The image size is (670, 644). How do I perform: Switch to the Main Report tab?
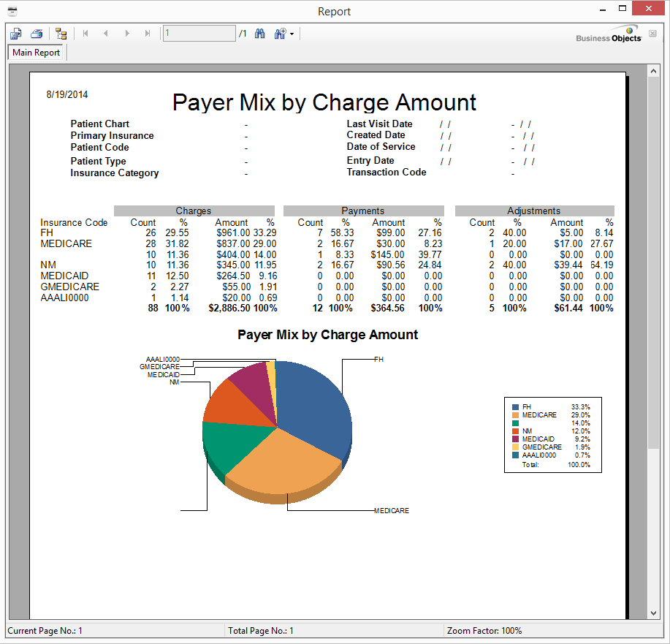[x=35, y=52]
